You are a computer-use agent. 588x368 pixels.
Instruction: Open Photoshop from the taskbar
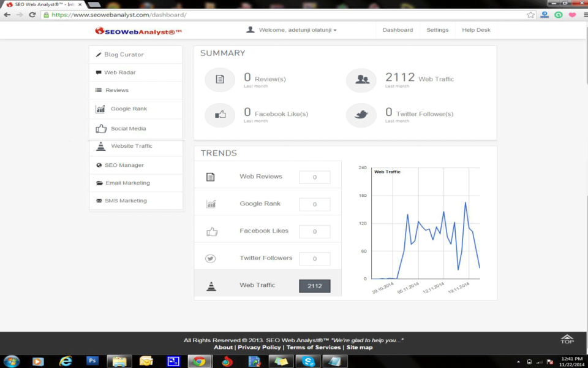(92, 361)
